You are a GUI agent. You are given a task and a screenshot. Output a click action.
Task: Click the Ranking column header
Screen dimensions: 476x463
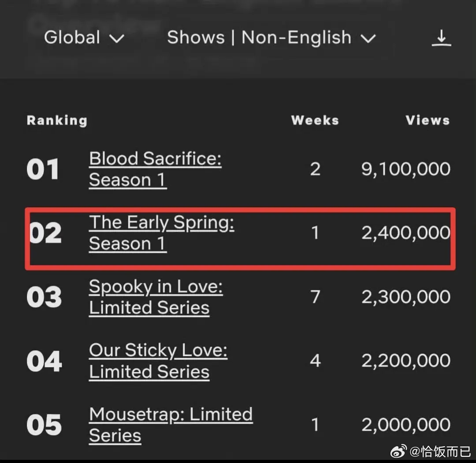57,120
